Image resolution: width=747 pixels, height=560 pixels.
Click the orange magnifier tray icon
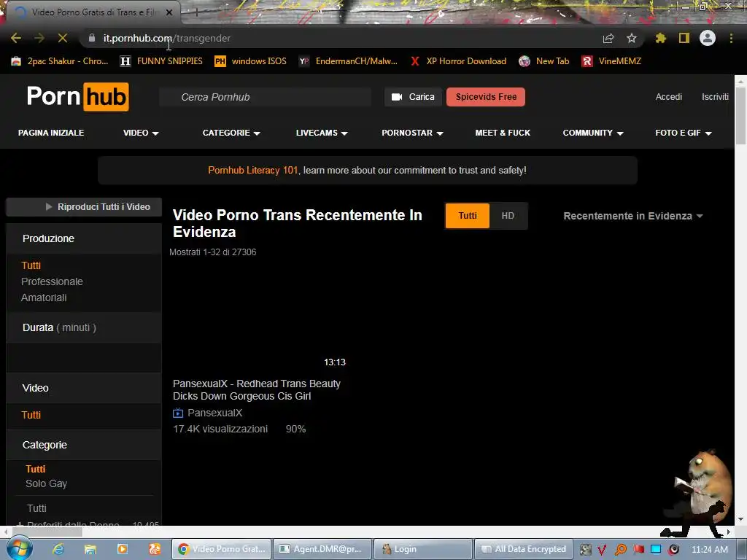(x=620, y=550)
